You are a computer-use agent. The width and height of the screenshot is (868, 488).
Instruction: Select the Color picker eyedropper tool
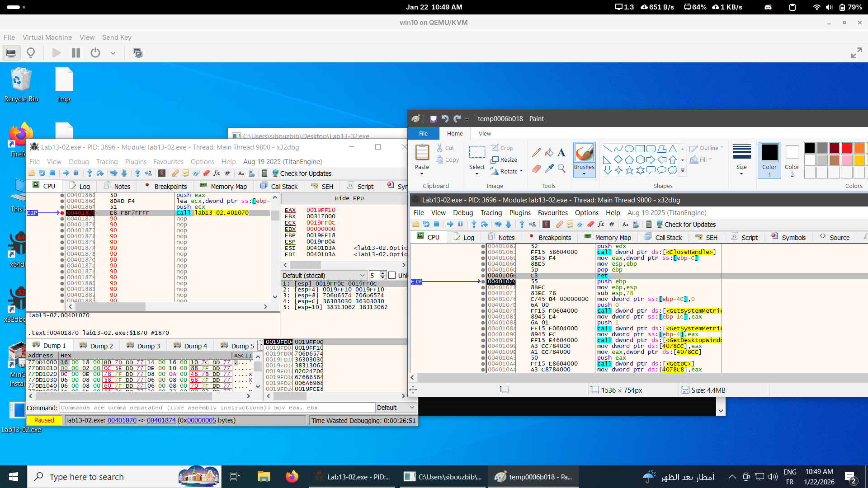[549, 169]
